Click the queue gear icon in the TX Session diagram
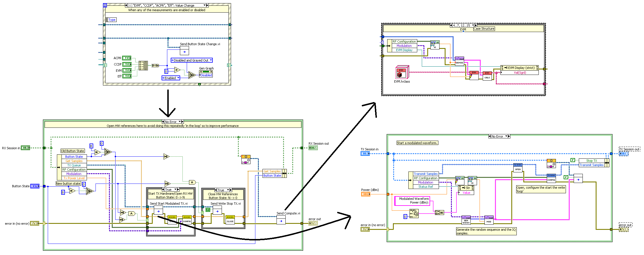644x255 pixels. [x=551, y=164]
